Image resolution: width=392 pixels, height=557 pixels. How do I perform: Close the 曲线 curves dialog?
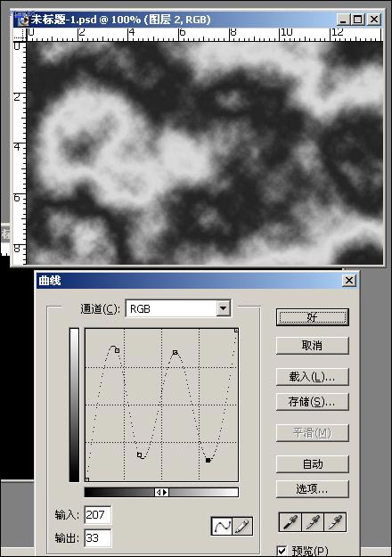(x=349, y=281)
